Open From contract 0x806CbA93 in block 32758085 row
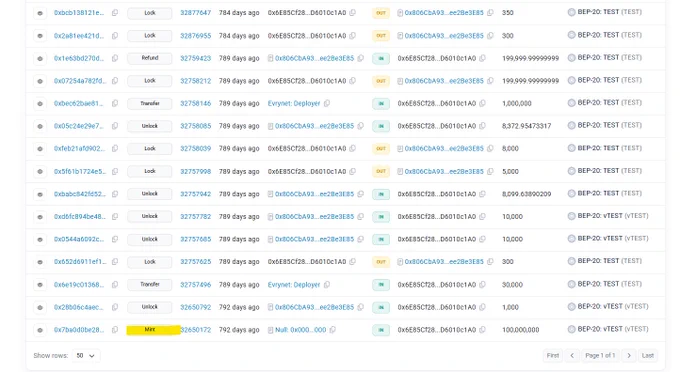Viewport: 680px width, 372px height. (x=314, y=126)
